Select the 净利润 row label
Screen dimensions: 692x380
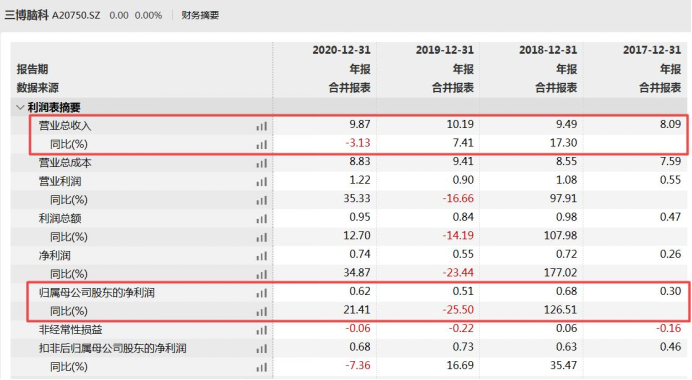click(54, 256)
